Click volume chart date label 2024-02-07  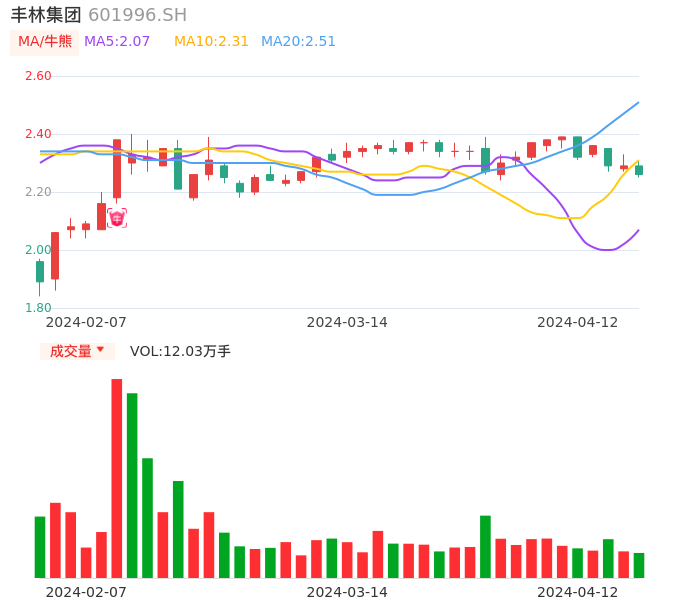pyautogui.click(x=86, y=592)
